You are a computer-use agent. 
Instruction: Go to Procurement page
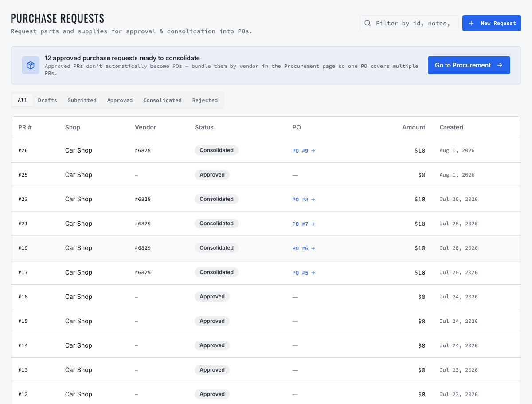[469, 65]
